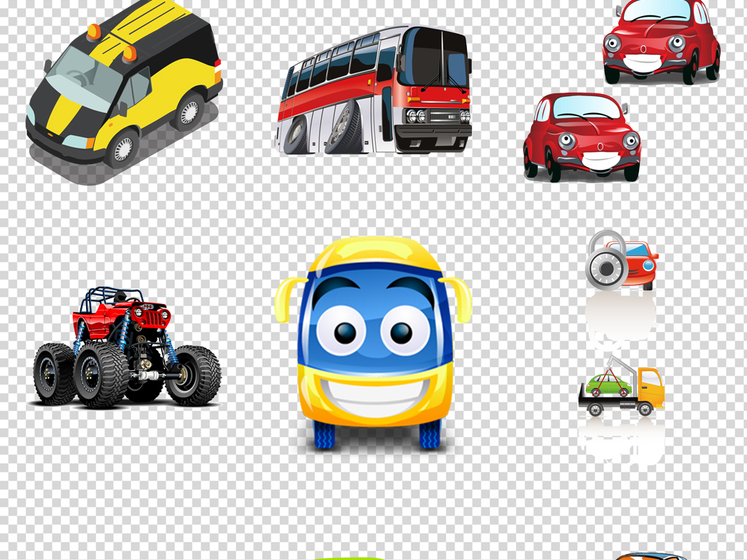Click the red and white coach bus
The image size is (747, 560).
pyautogui.click(x=373, y=91)
